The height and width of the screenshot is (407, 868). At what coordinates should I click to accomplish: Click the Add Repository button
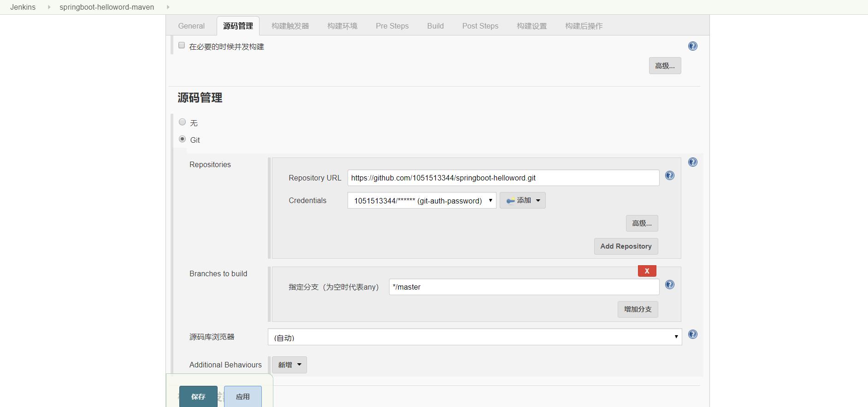tap(626, 246)
